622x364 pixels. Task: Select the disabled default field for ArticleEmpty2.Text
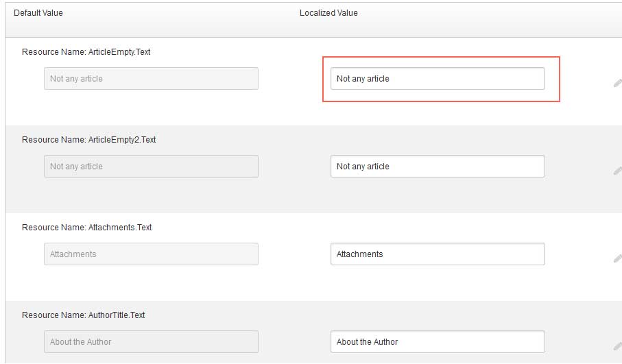[151, 166]
